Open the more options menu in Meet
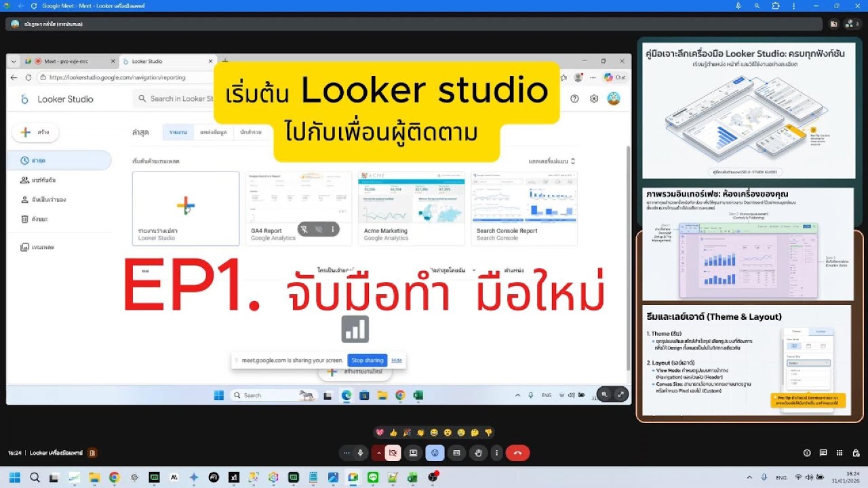 [x=497, y=453]
